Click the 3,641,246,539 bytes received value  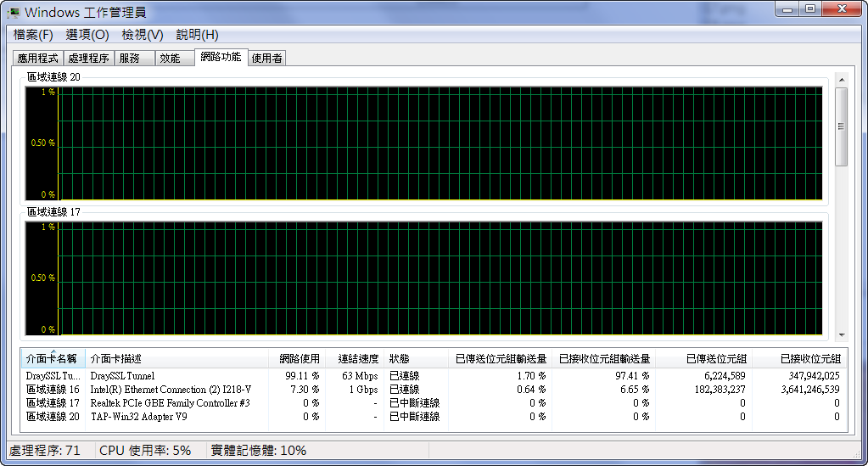809,390
